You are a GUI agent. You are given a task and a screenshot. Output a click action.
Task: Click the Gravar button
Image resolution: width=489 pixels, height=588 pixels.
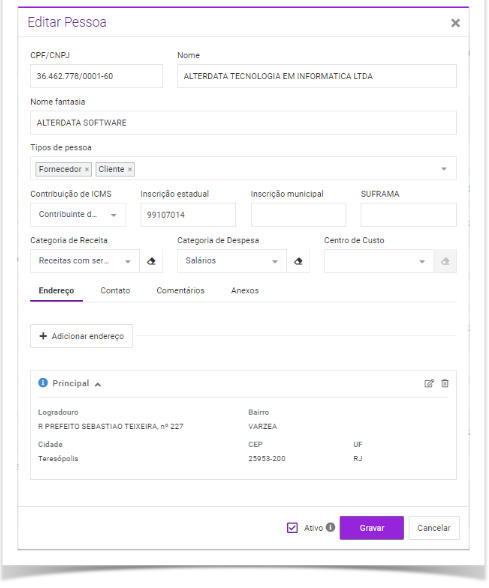[x=372, y=528]
